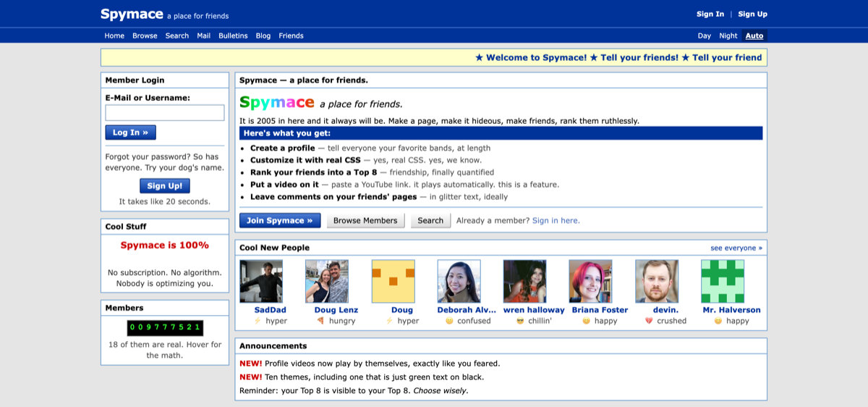Click the pizza icon beside Doug Lenz's hungry mood
868x407 pixels.
point(320,321)
